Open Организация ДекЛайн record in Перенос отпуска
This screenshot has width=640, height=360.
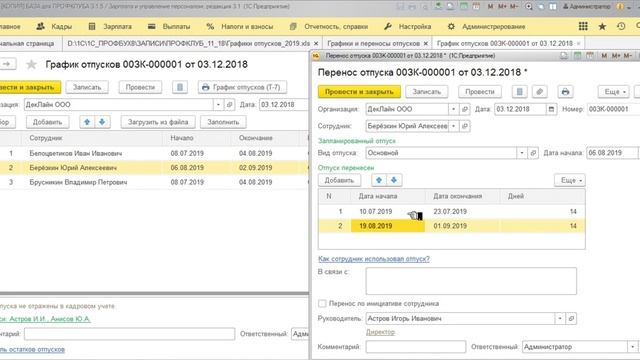tap(464, 109)
